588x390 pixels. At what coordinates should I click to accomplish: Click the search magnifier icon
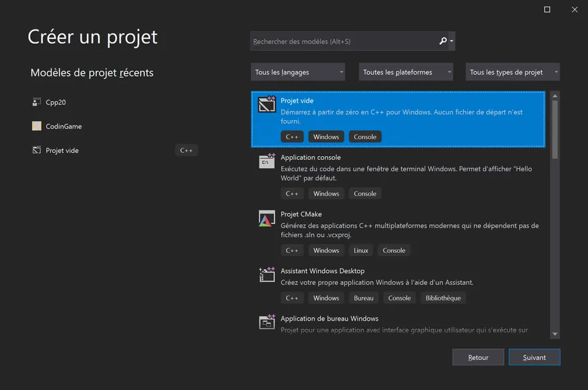tap(443, 41)
